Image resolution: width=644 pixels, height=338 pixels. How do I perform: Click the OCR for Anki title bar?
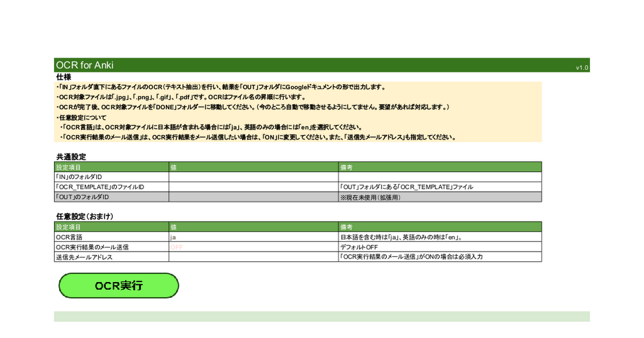pos(85,65)
